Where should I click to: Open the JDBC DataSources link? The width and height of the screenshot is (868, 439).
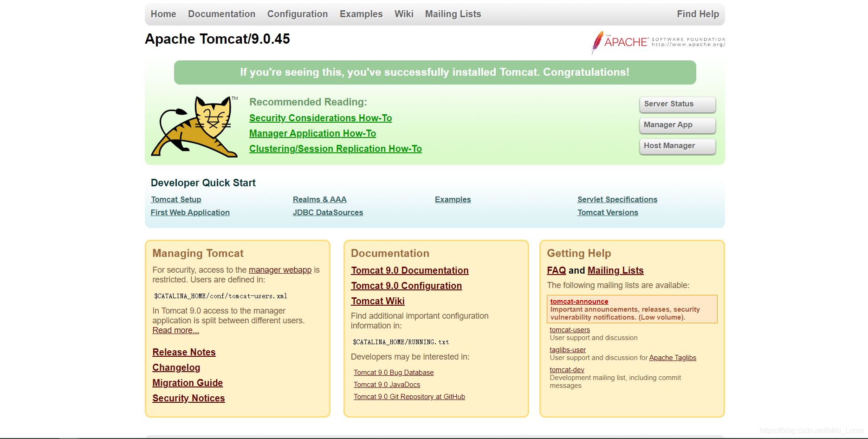[328, 212]
